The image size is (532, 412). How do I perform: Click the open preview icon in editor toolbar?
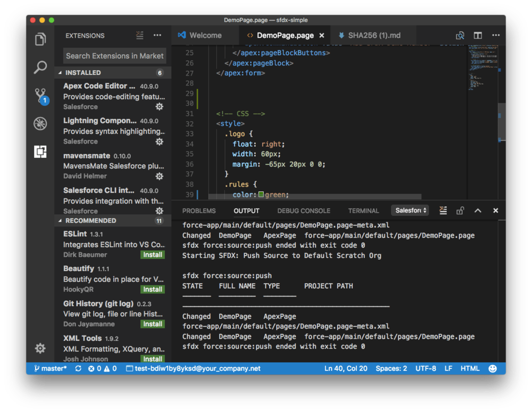pyautogui.click(x=460, y=35)
